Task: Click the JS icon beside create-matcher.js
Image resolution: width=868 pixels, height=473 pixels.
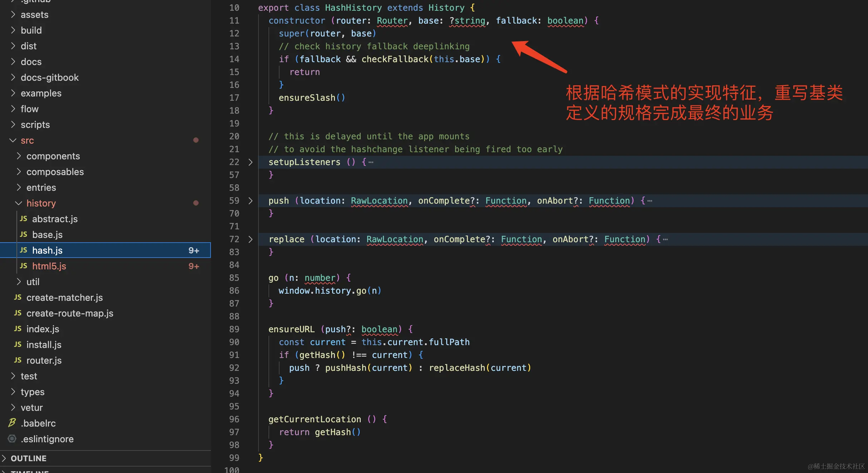Action: point(18,297)
